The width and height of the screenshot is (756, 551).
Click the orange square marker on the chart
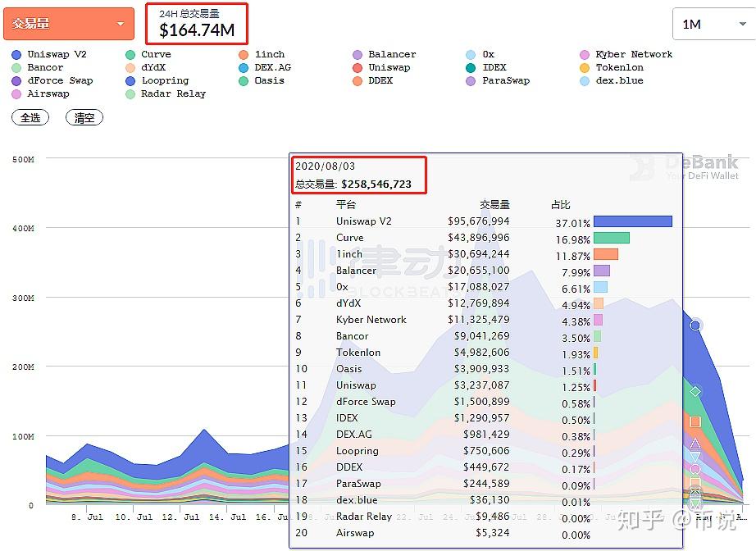point(695,421)
